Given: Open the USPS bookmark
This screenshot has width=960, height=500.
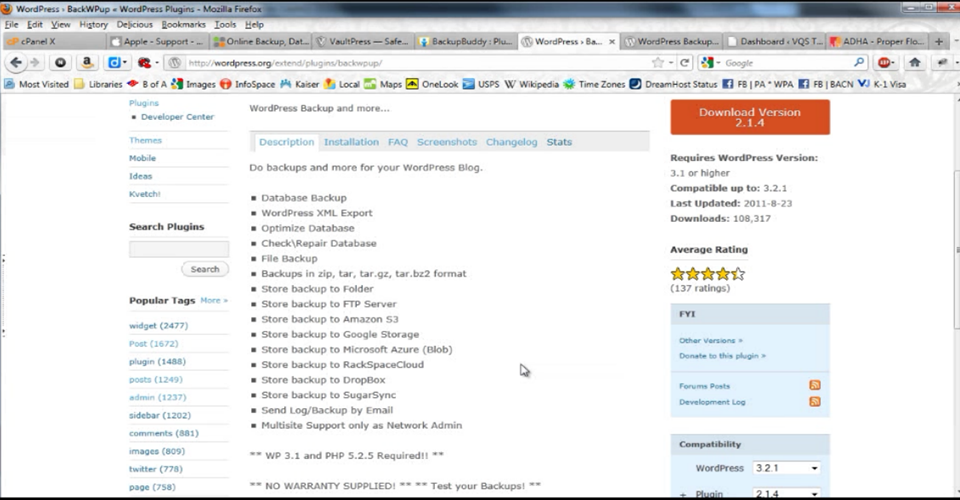Looking at the screenshot, I should [x=481, y=84].
